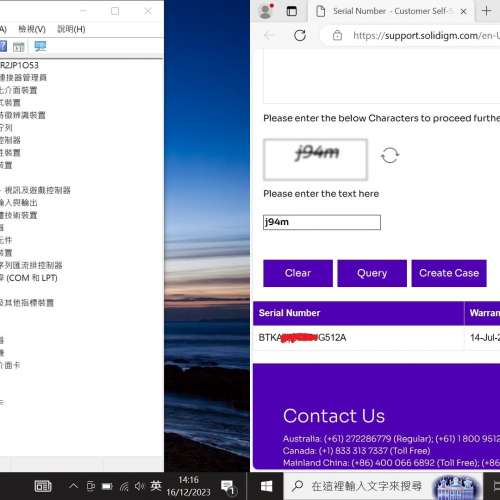Focus the captcha text input field

point(322,222)
